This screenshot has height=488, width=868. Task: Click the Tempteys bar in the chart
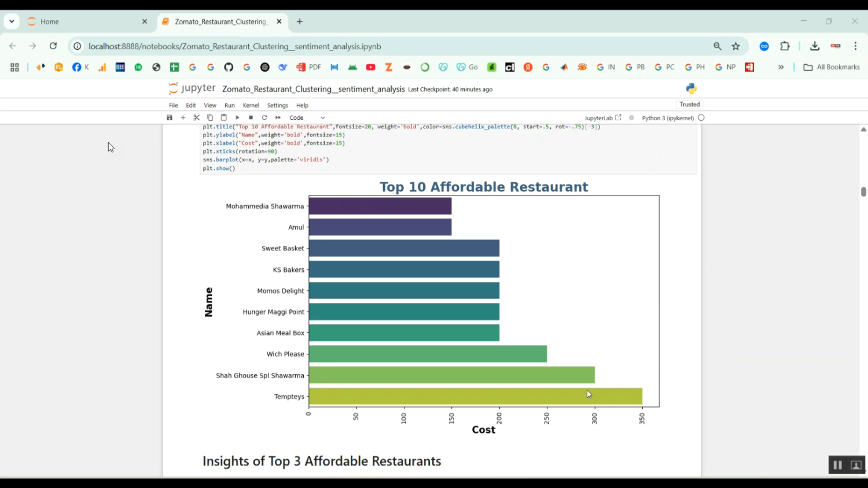click(476, 397)
